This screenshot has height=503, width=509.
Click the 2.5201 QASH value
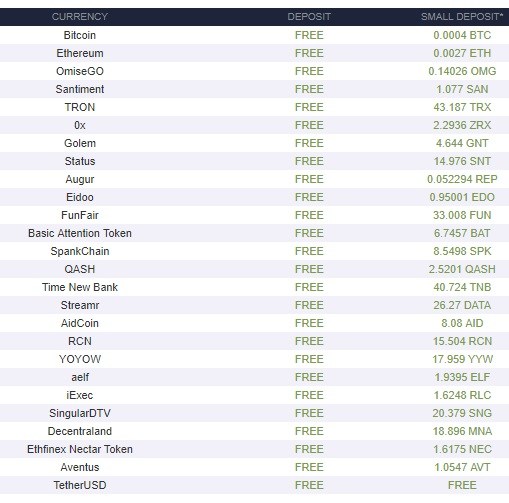(462, 269)
